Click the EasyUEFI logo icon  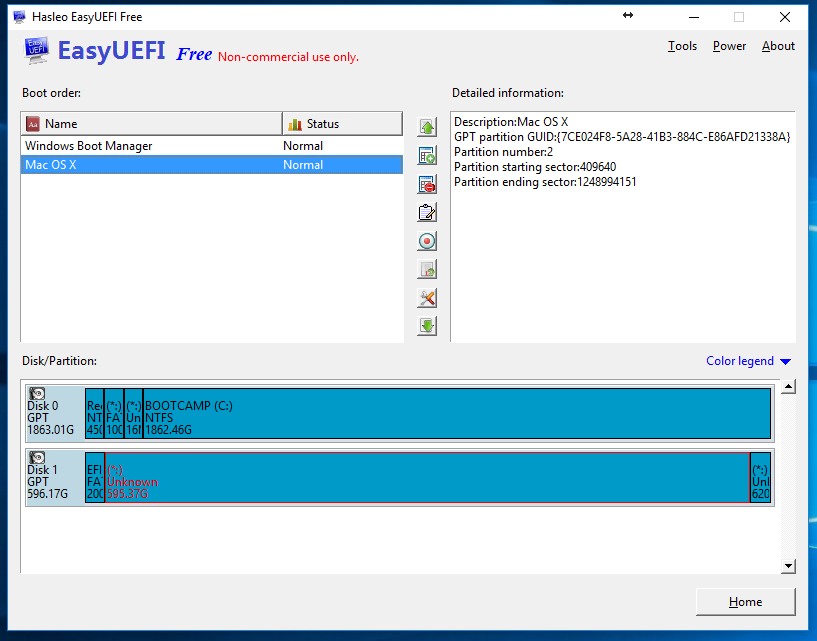36,51
